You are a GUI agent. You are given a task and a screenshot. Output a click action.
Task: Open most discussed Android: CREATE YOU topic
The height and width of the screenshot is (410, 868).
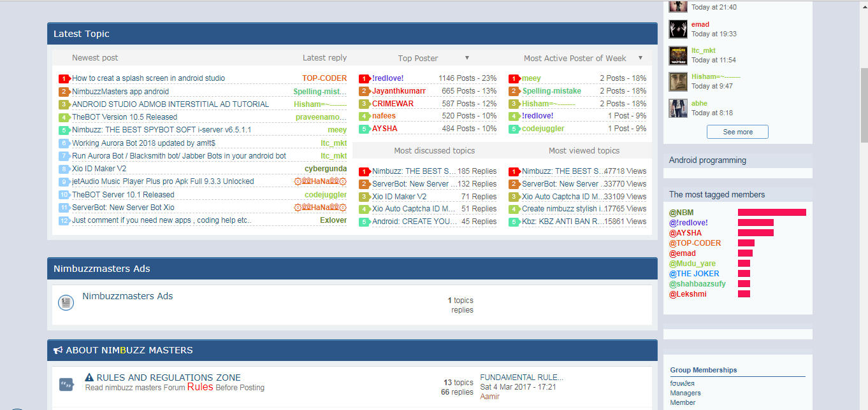click(414, 222)
